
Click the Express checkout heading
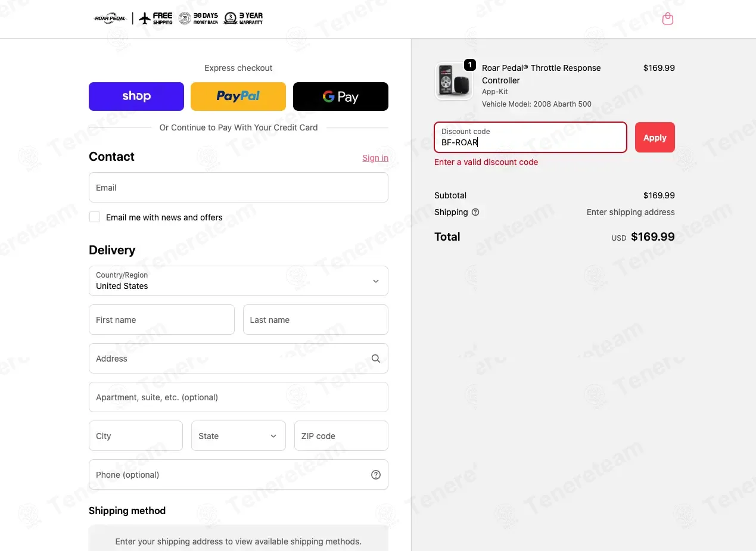pyautogui.click(x=238, y=68)
